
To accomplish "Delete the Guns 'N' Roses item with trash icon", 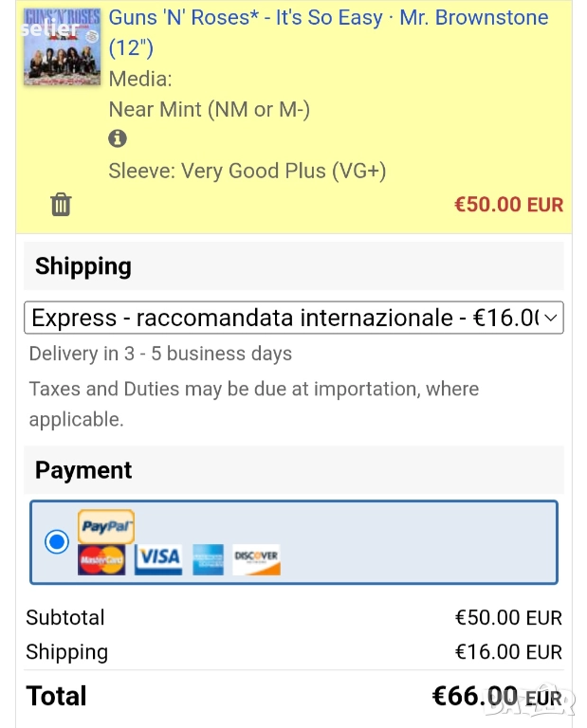I will [61, 204].
